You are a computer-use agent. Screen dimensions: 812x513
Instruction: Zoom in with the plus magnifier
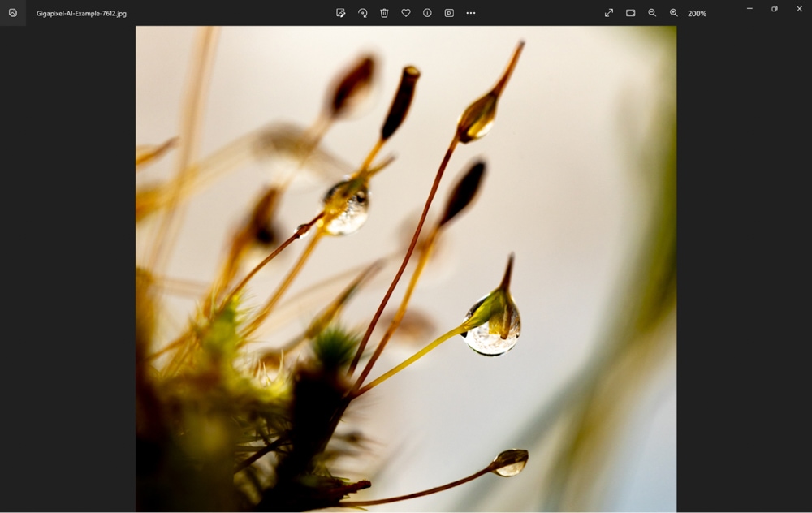(x=674, y=13)
